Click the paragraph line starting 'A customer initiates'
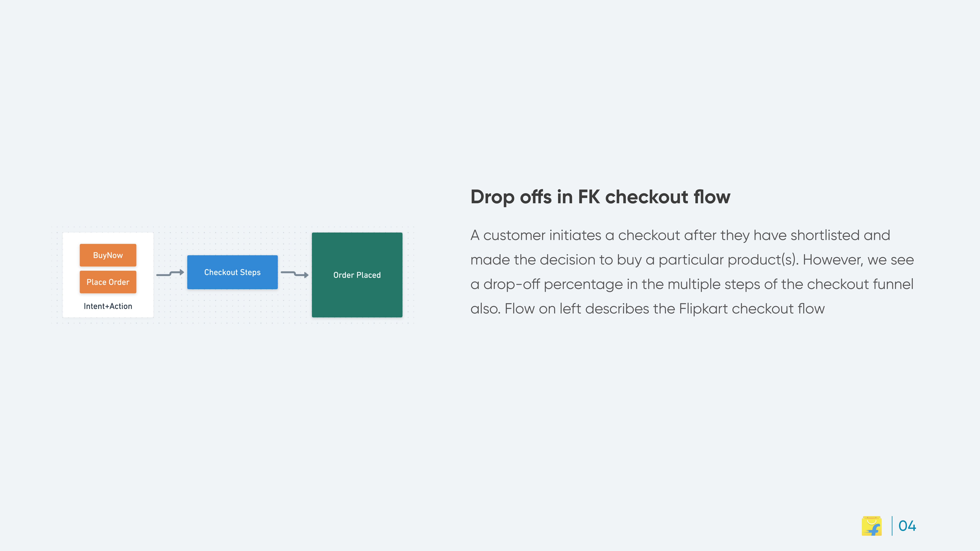The width and height of the screenshot is (980, 551). (680, 235)
